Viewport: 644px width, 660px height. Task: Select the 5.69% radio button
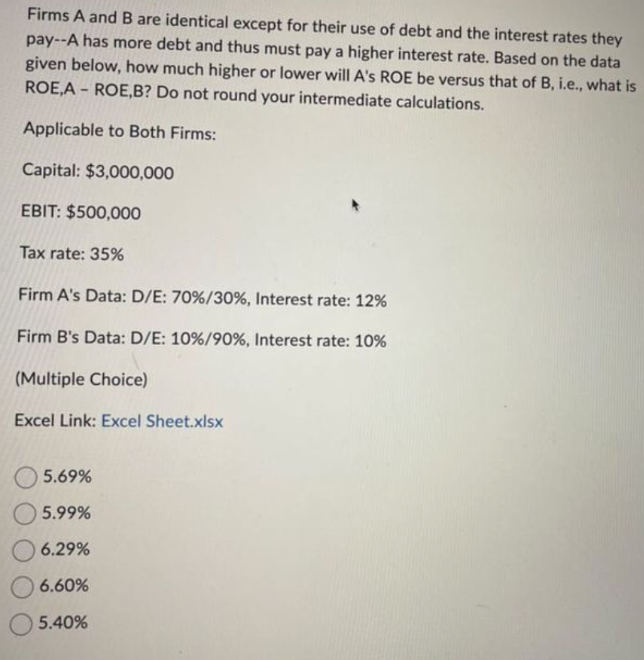pyautogui.click(x=26, y=478)
